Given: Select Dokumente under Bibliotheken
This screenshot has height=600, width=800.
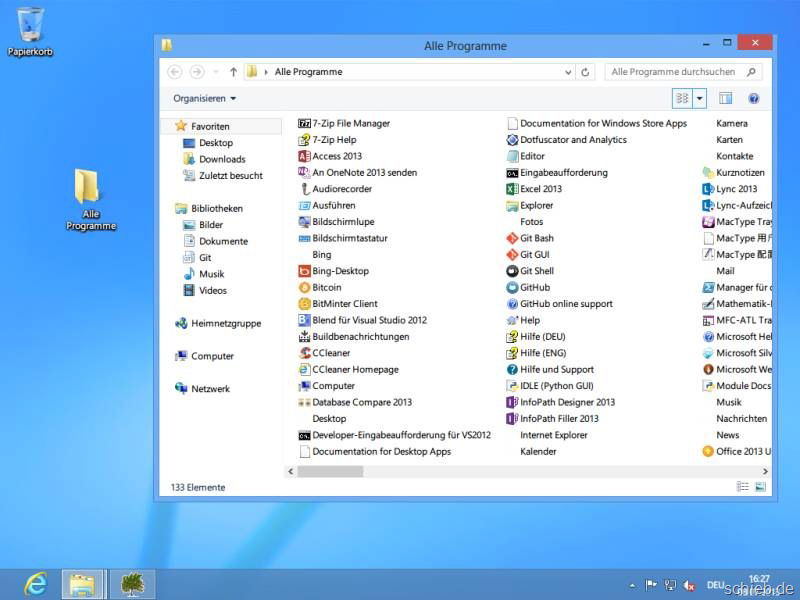Looking at the screenshot, I should 223,241.
